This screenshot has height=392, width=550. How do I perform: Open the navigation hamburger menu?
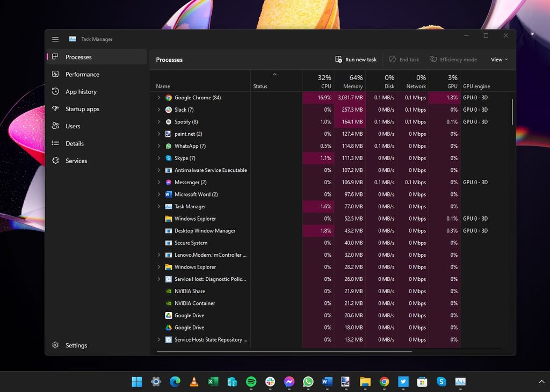55,39
